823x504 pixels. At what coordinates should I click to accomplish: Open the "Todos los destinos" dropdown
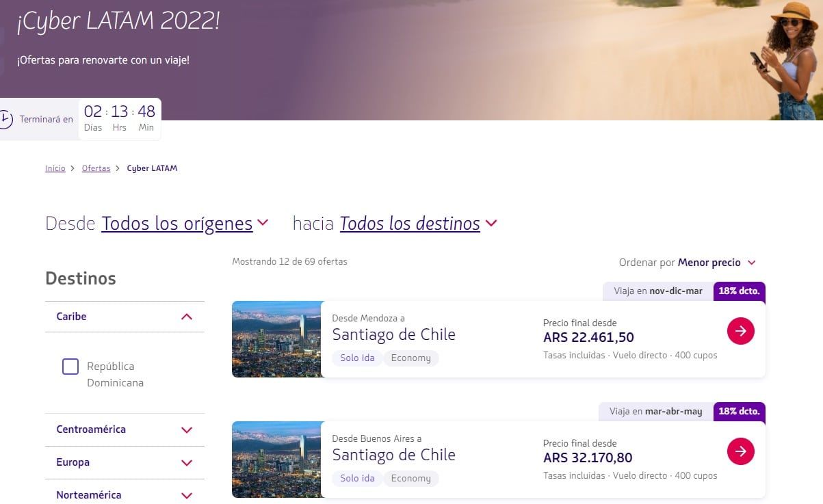point(410,224)
